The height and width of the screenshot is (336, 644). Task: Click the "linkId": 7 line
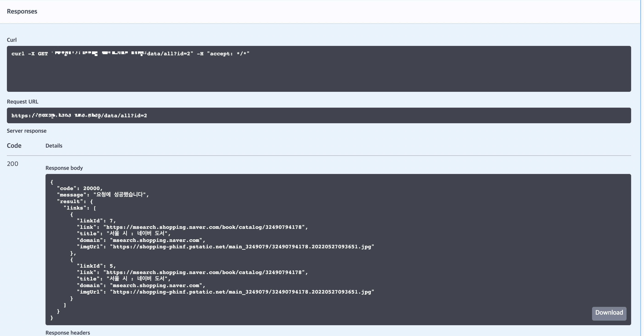coord(96,221)
